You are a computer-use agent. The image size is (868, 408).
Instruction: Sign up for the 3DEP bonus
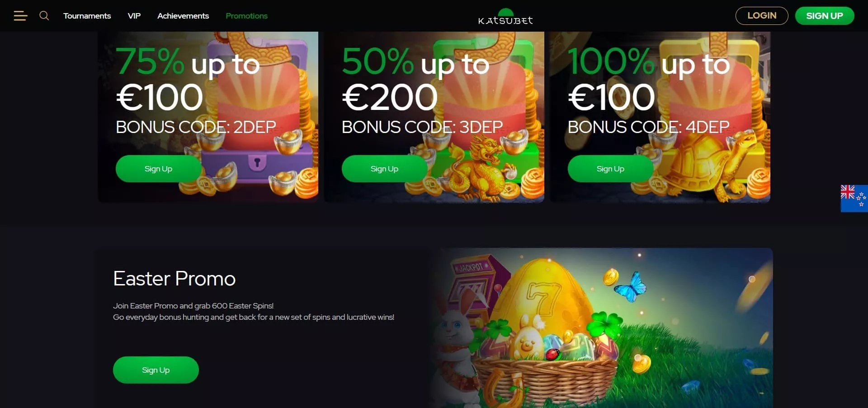pyautogui.click(x=384, y=169)
